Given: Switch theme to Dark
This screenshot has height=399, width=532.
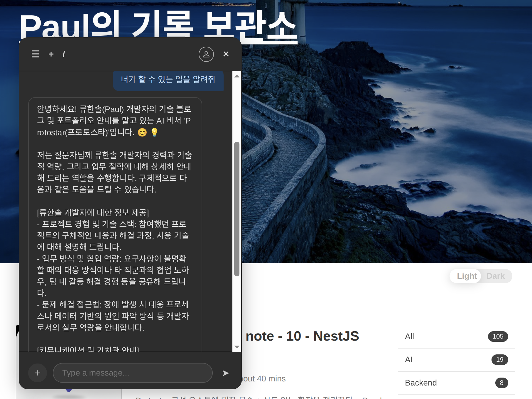Looking at the screenshot, I should (495, 276).
